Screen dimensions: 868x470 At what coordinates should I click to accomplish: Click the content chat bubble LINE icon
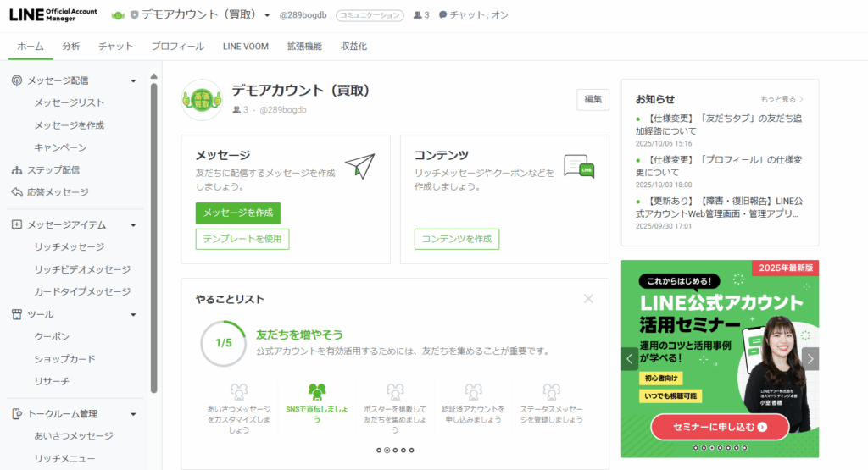(x=578, y=166)
